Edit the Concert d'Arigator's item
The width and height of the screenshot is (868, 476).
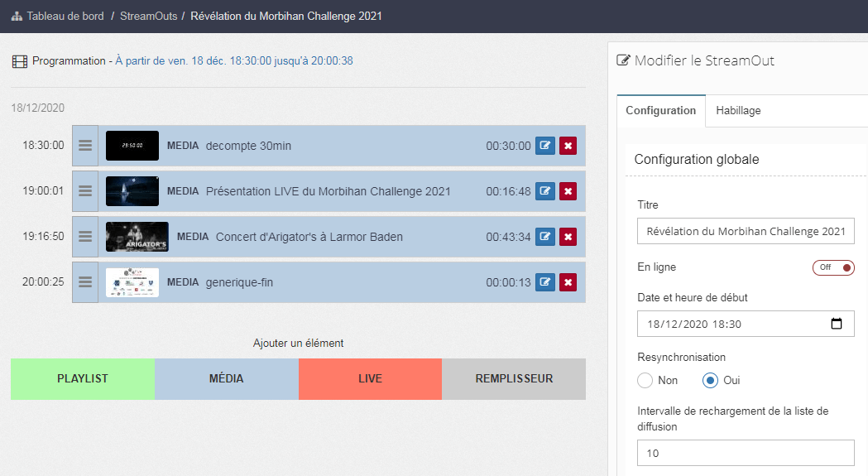pos(545,237)
